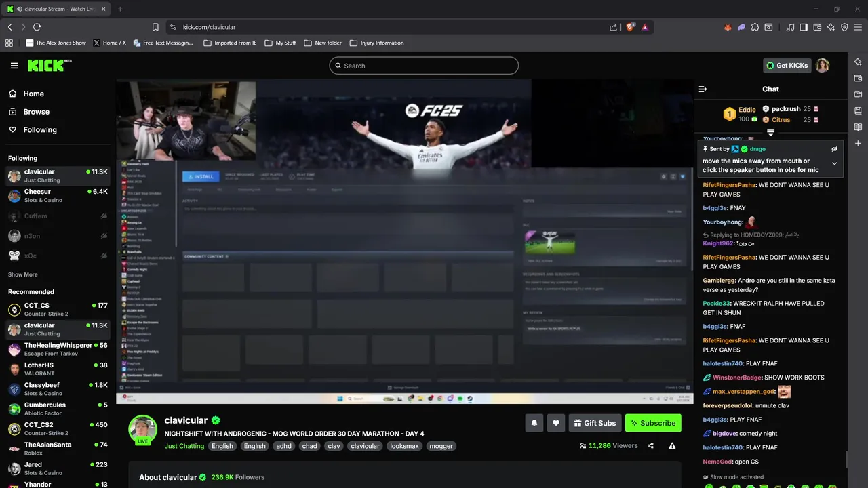Viewport: 868px width, 488px height.
Task: Select the mogger tag
Action: pyautogui.click(x=441, y=446)
